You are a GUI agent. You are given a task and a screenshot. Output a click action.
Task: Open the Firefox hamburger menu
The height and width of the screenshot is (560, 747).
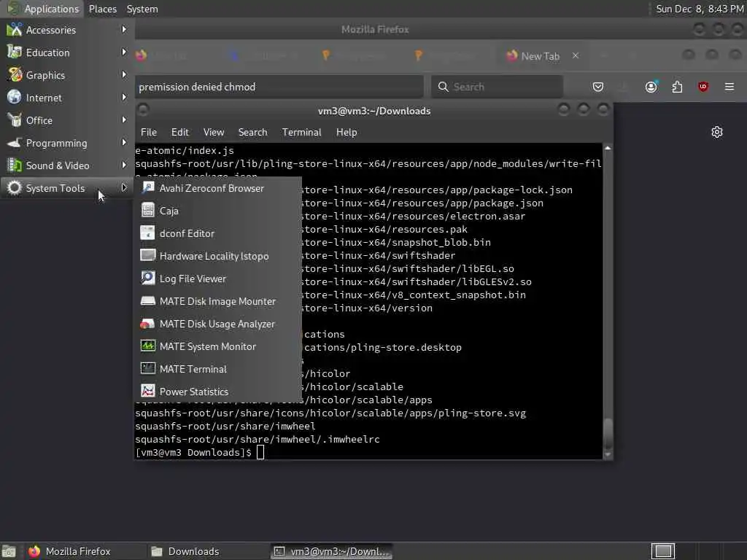[x=729, y=87]
